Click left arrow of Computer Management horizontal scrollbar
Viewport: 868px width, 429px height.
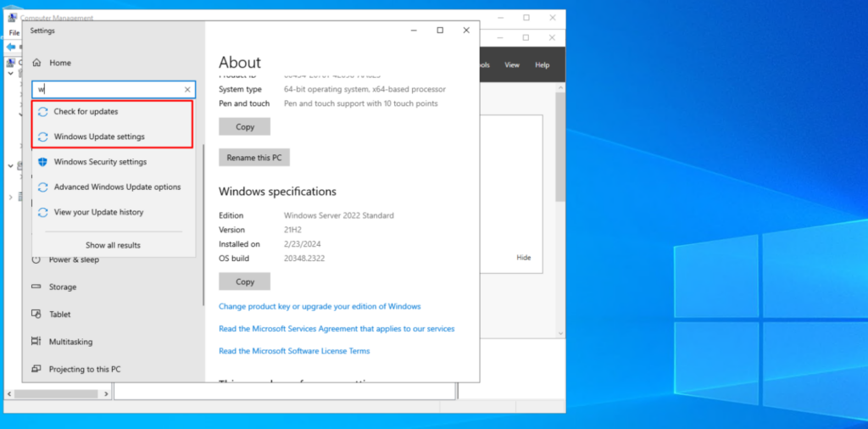8,394
